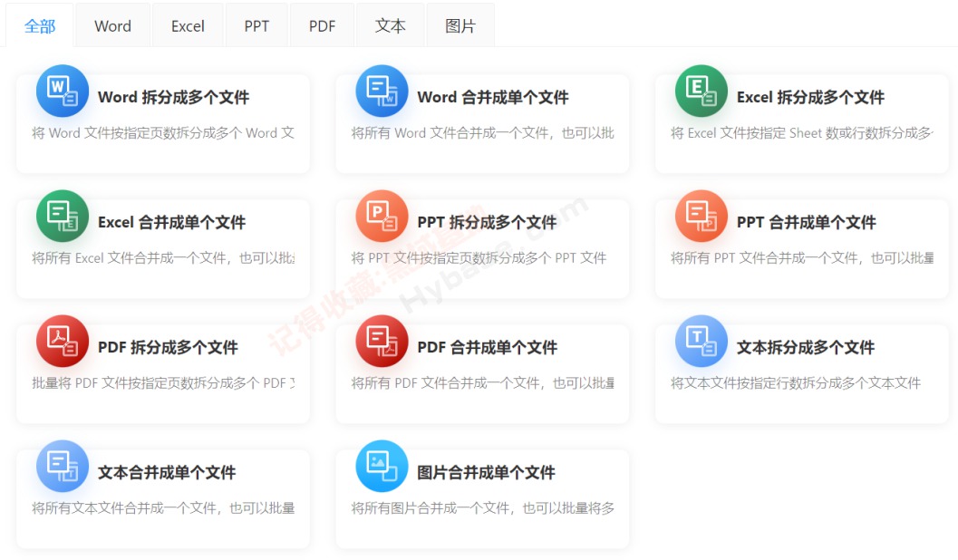Click the Word split blue icon

pyautogui.click(x=63, y=91)
